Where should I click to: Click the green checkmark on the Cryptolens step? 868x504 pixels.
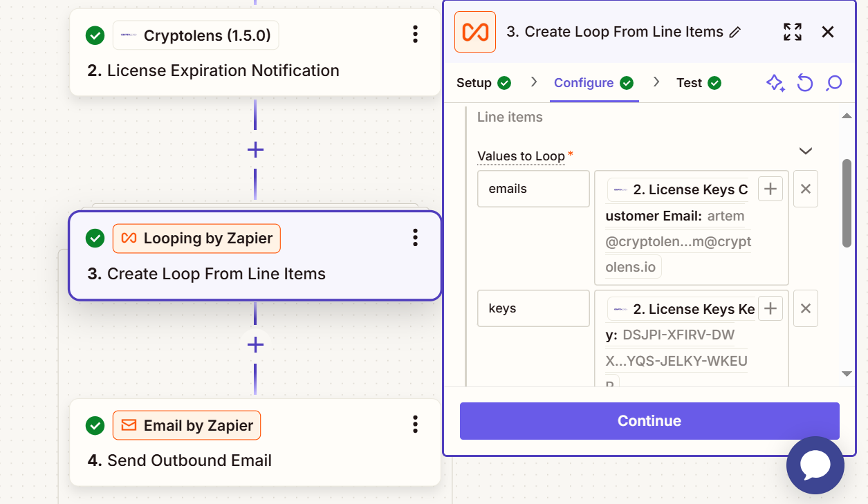tap(95, 35)
